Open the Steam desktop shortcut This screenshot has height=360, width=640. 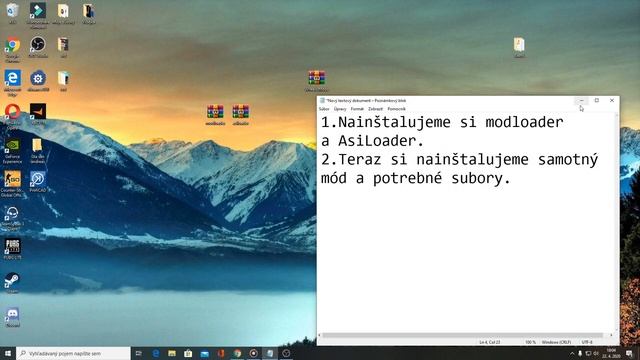pos(13,282)
